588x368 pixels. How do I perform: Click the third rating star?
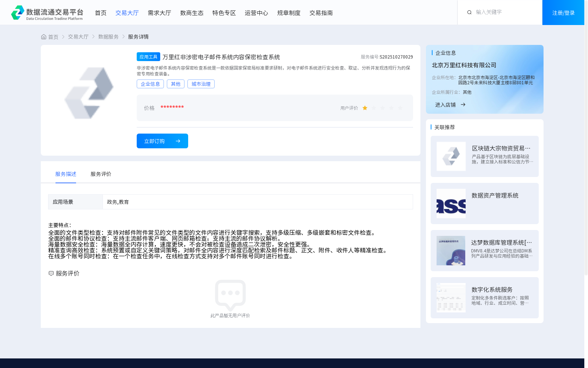[383, 108]
